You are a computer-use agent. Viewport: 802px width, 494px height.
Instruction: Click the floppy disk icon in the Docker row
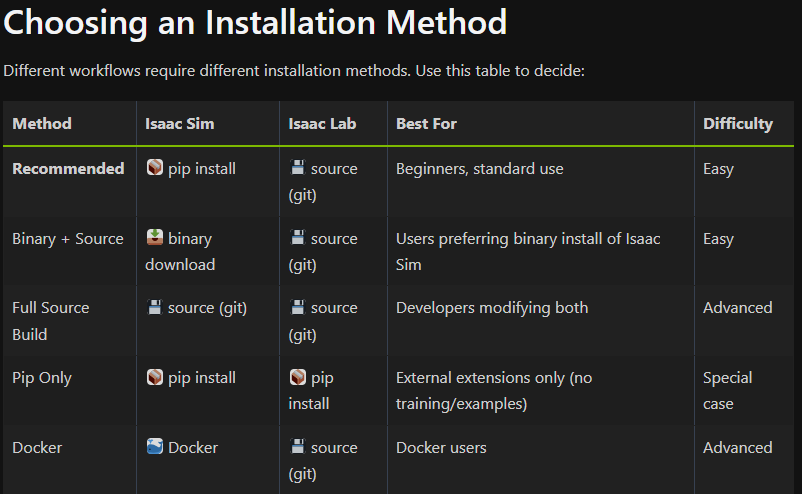pyautogui.click(x=298, y=447)
